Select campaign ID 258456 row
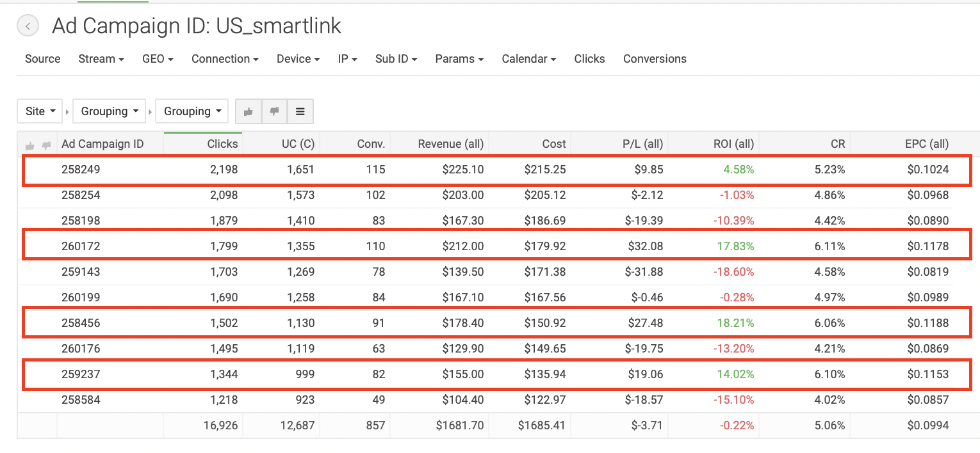Screen dimensions: 980x453 [81, 323]
